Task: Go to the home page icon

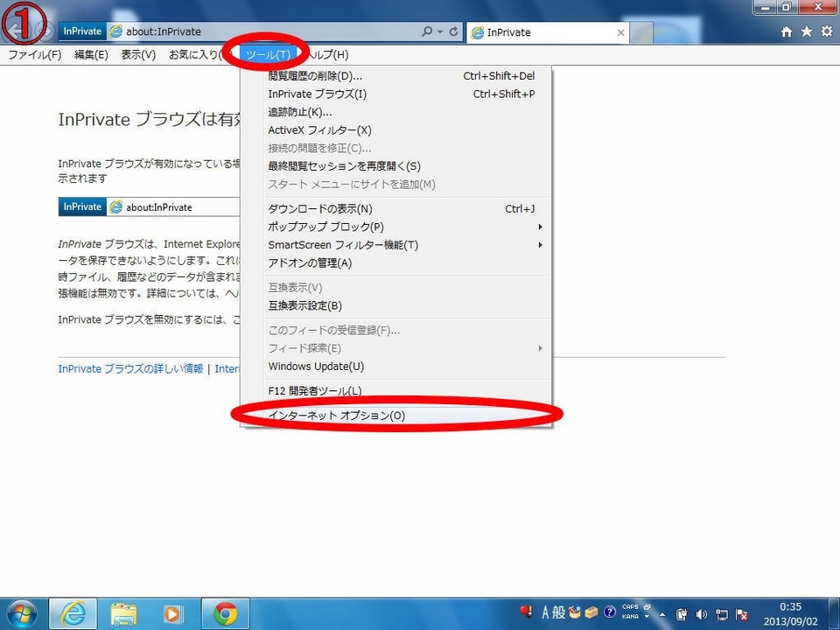Action: (787, 31)
